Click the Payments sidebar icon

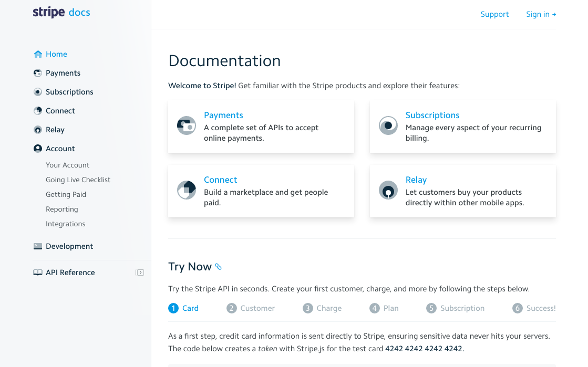[x=38, y=73]
